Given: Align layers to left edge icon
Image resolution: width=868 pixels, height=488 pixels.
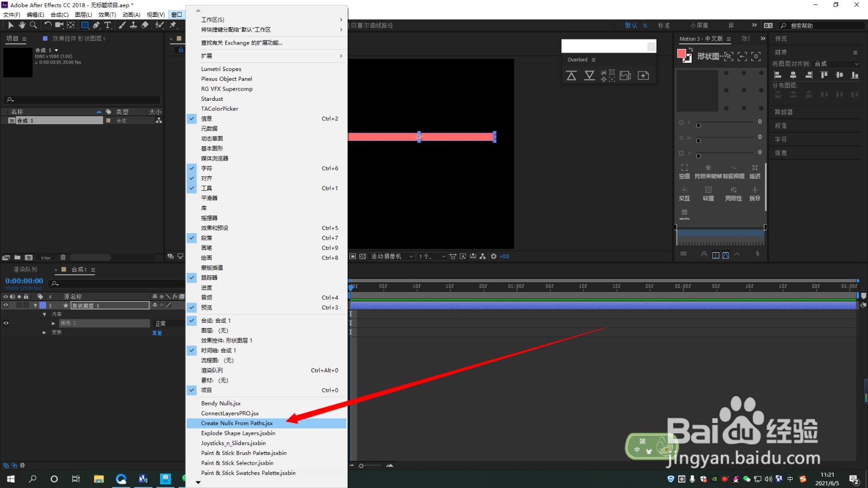Looking at the screenshot, I should click(x=777, y=75).
